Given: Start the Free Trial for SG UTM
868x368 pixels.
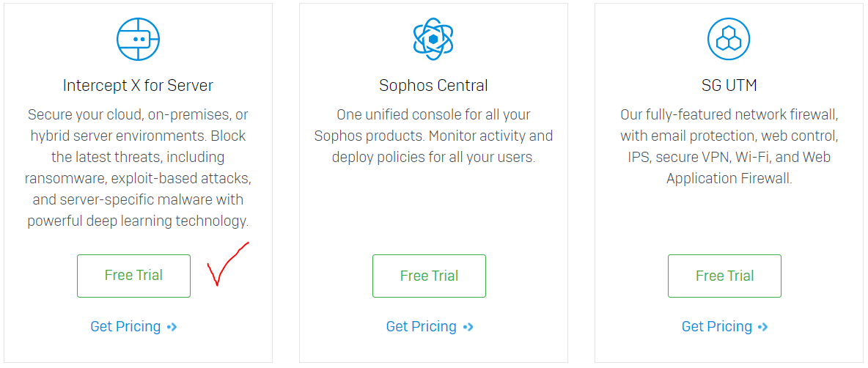Looking at the screenshot, I should click(724, 276).
